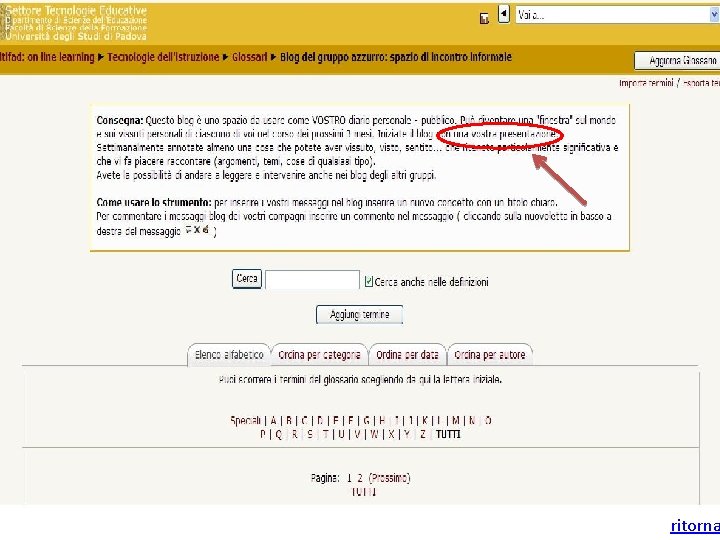Open the 'Itifad: on line learning' breadcrumb
This screenshot has width=720, height=540.
pos(47,57)
